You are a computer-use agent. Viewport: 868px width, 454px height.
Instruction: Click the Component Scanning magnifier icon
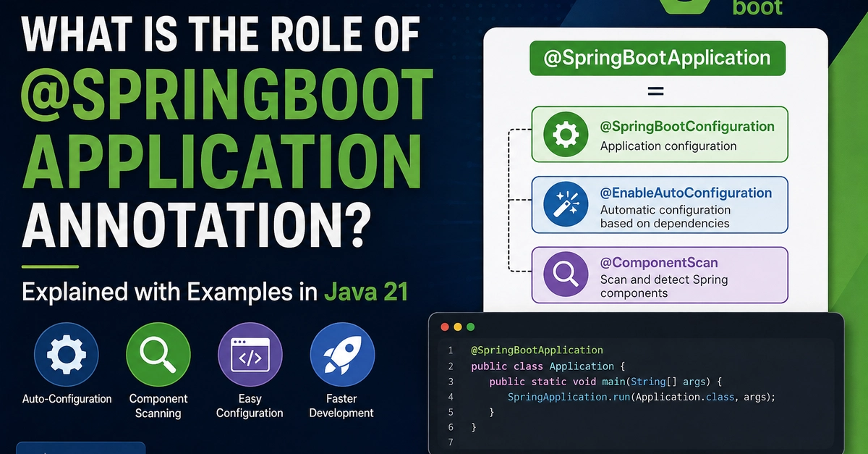click(x=158, y=355)
